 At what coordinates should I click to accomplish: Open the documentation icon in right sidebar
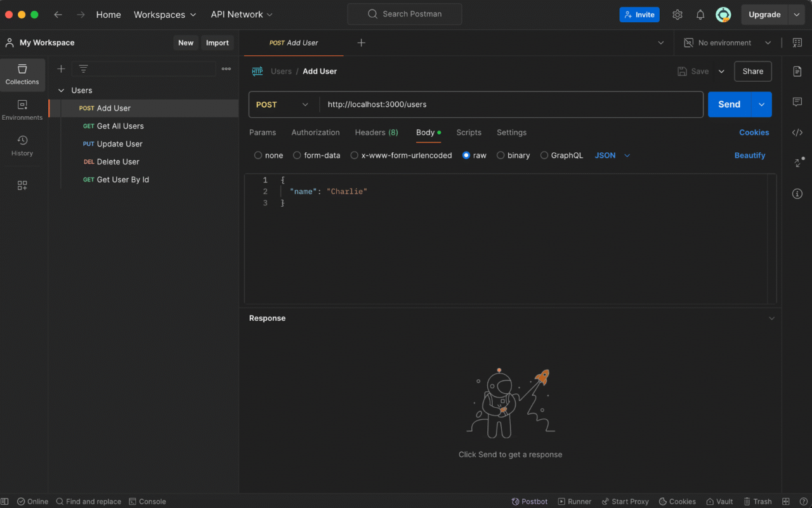(797, 72)
